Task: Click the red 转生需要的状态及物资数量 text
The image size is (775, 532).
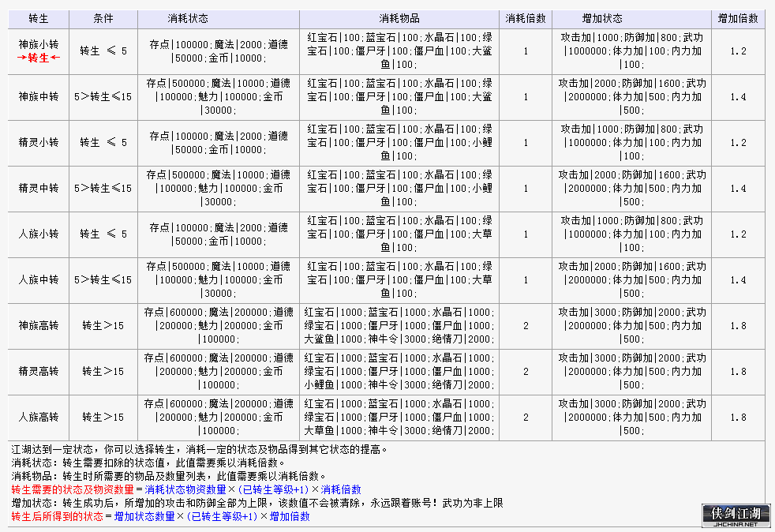Action: [73, 489]
